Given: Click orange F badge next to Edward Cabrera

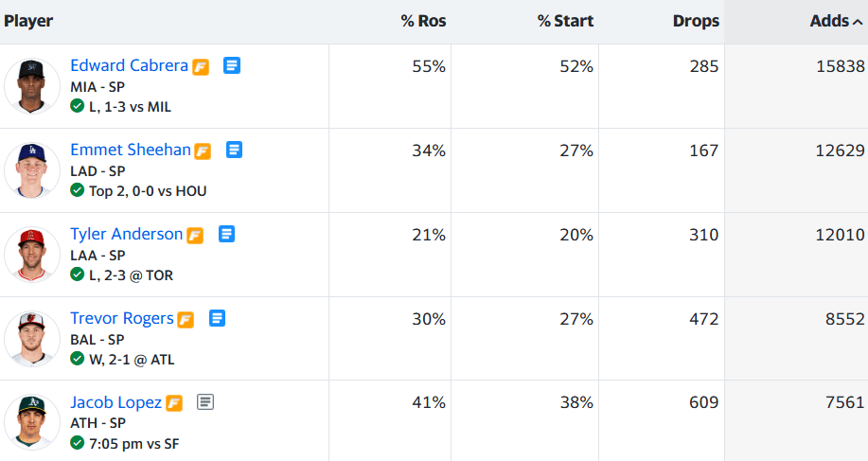Looking at the screenshot, I should click(201, 67).
